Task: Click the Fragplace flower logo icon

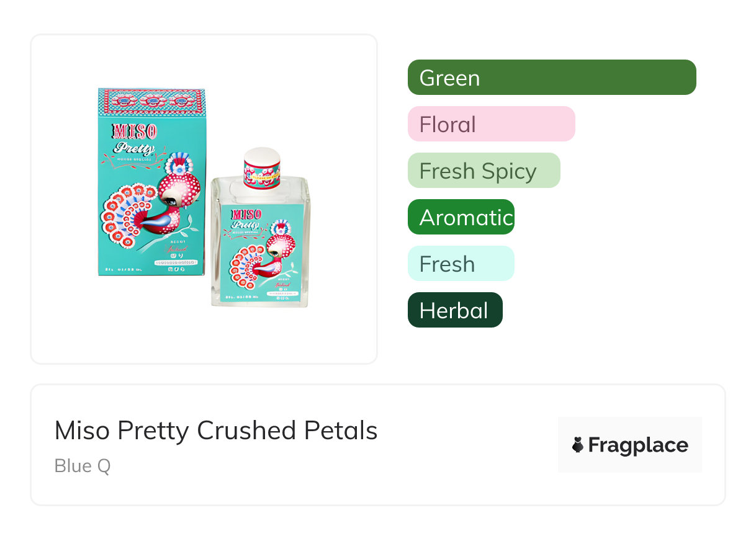Action: [578, 445]
